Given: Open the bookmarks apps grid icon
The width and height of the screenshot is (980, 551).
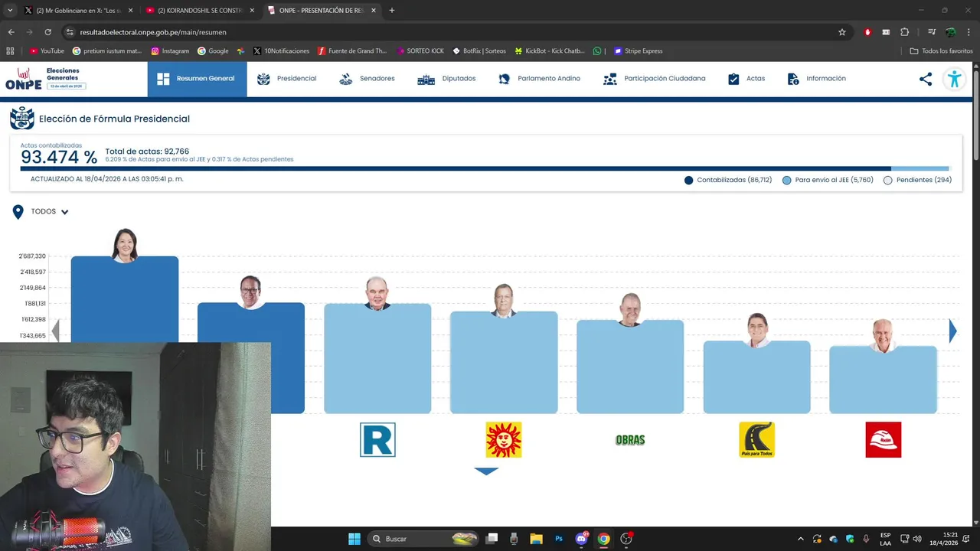Looking at the screenshot, I should click(x=10, y=51).
